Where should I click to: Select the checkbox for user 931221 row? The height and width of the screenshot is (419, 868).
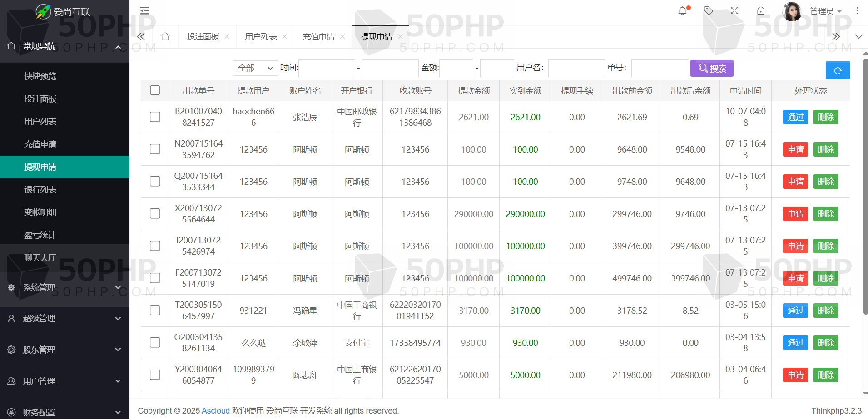[155, 311]
